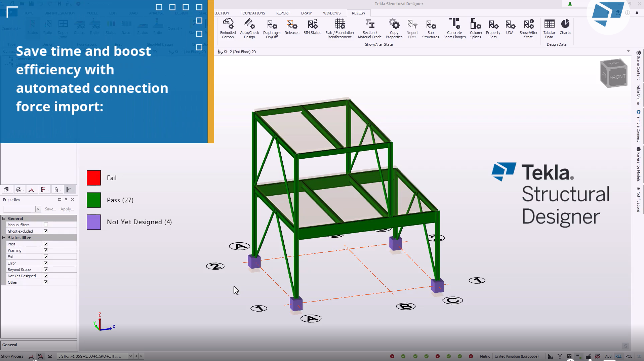644x361 pixels.
Task: Select the REVIEW ribbon tab
Action: [358, 13]
